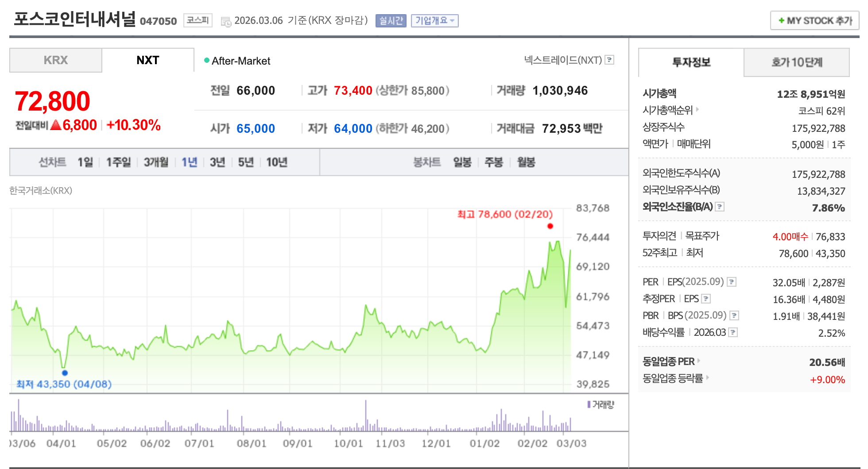Open help icon next to 넥스트레이드(NXT)

click(609, 60)
